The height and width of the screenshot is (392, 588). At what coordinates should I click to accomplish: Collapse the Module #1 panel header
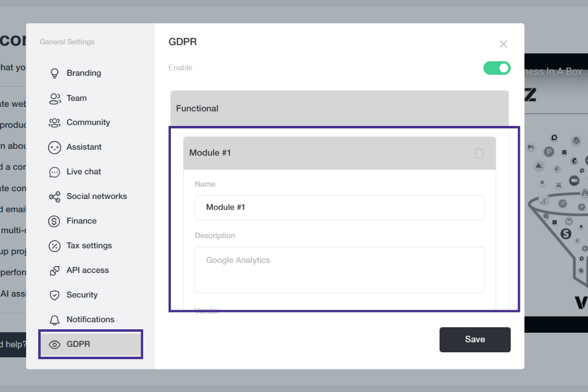[x=323, y=153]
